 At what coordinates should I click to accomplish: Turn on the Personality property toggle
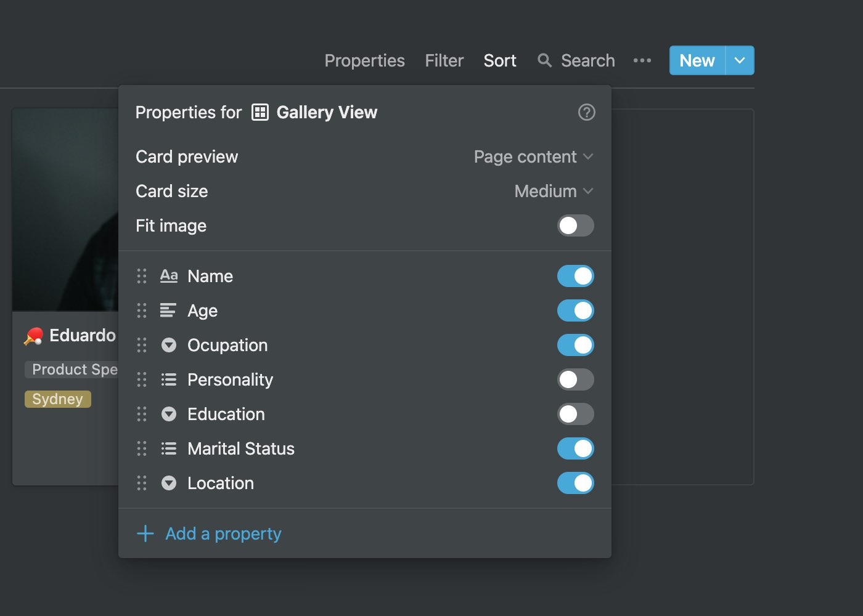click(x=575, y=379)
